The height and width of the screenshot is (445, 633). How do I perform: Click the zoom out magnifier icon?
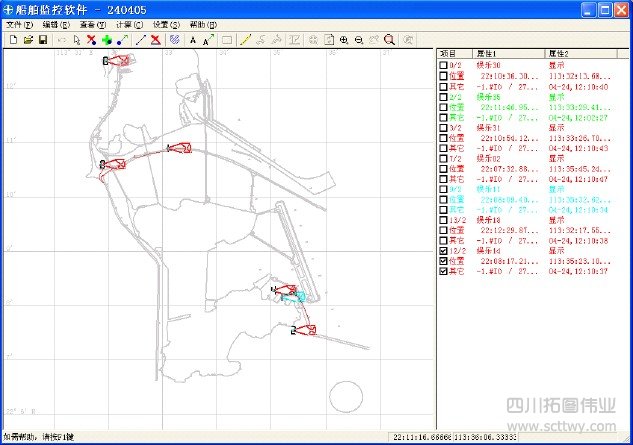click(x=358, y=40)
